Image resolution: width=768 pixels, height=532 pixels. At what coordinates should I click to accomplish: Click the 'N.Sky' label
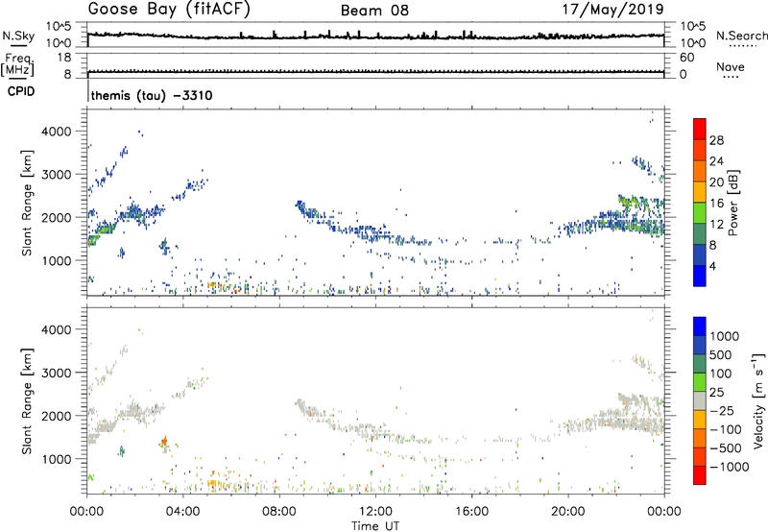18,36
